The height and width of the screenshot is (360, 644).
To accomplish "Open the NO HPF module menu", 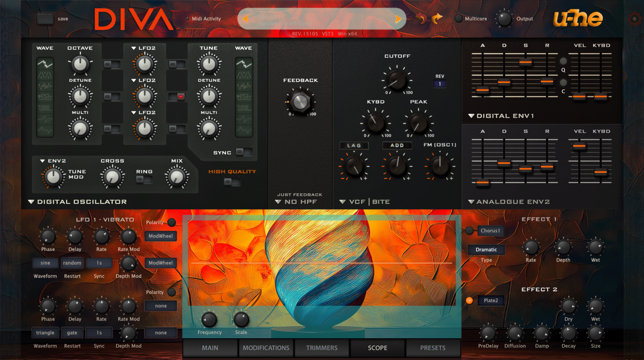I will coord(296,202).
